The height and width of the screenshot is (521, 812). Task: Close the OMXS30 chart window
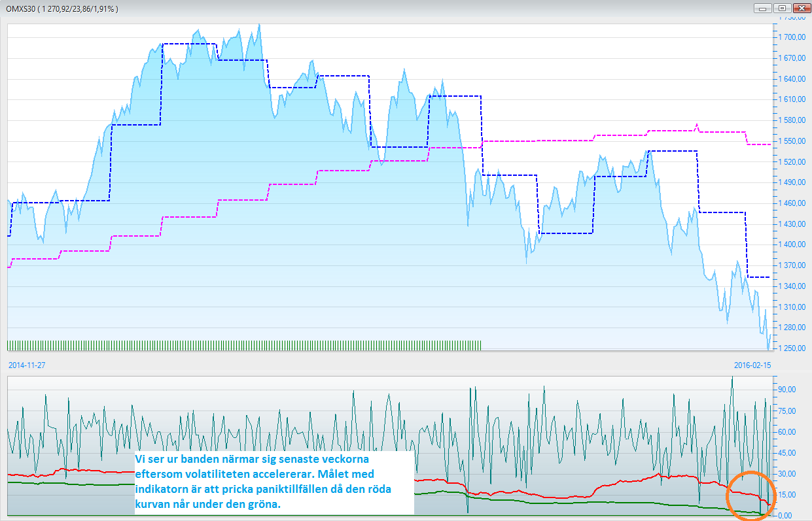pyautogui.click(x=801, y=8)
